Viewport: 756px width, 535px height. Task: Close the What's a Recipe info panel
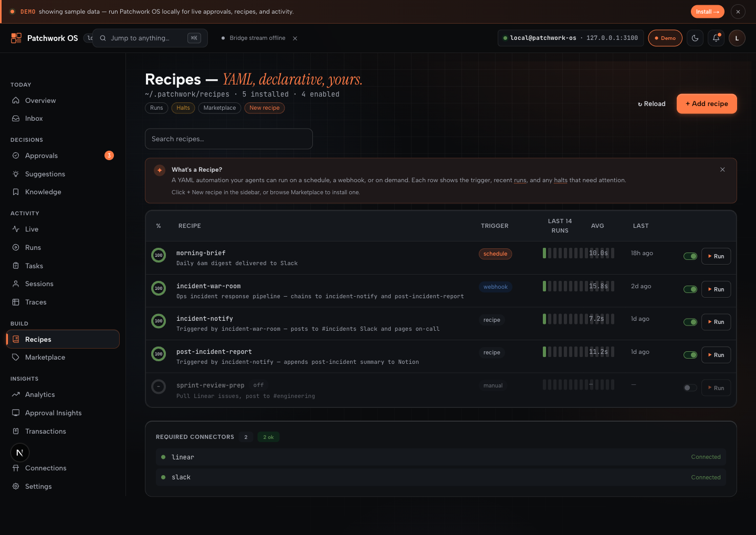click(x=722, y=170)
